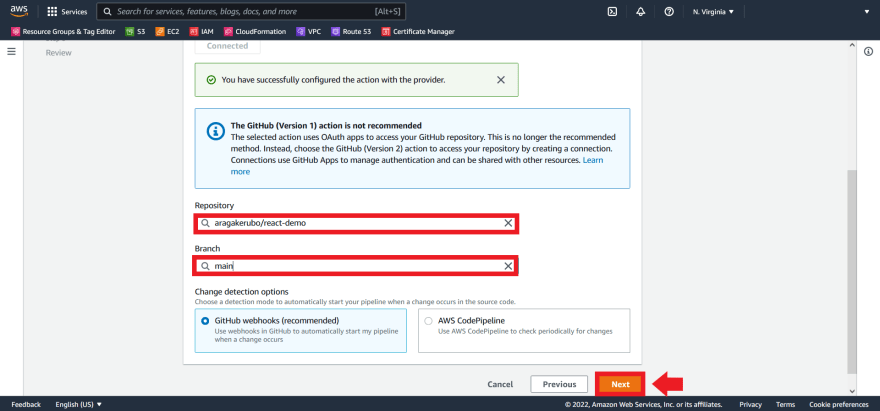Screen dimensions: 880x411
Task: Click the Repository search field
Action: pos(356,223)
